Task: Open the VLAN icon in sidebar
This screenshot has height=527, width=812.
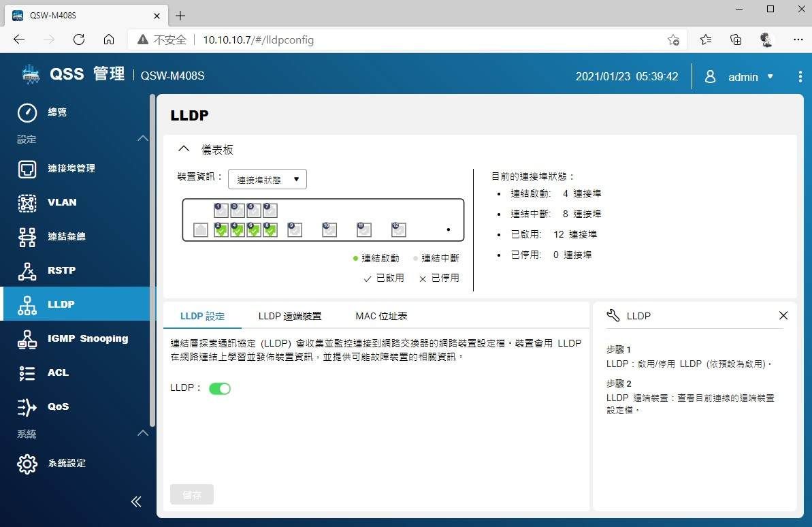Action: point(27,202)
